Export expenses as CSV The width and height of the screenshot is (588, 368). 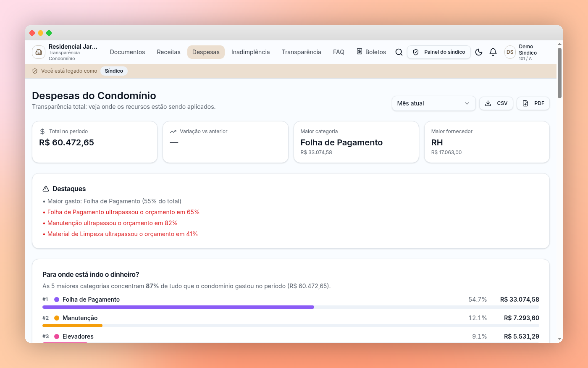496,103
